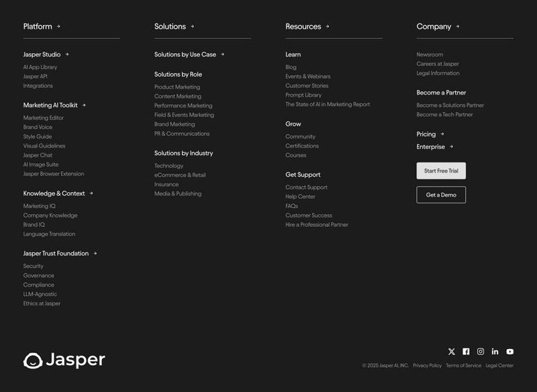Screen dimensions: 537x392
Task: Open the LinkedIn icon
Action: [x=495, y=350]
